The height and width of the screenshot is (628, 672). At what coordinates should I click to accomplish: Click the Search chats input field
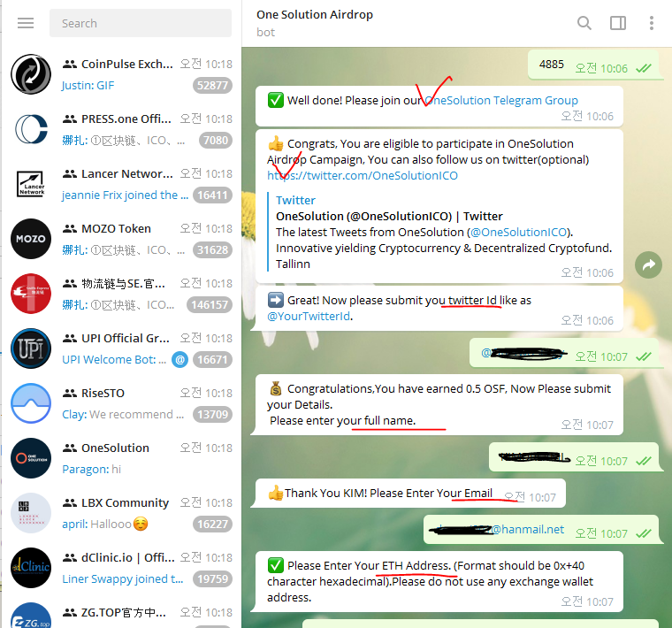coord(140,23)
